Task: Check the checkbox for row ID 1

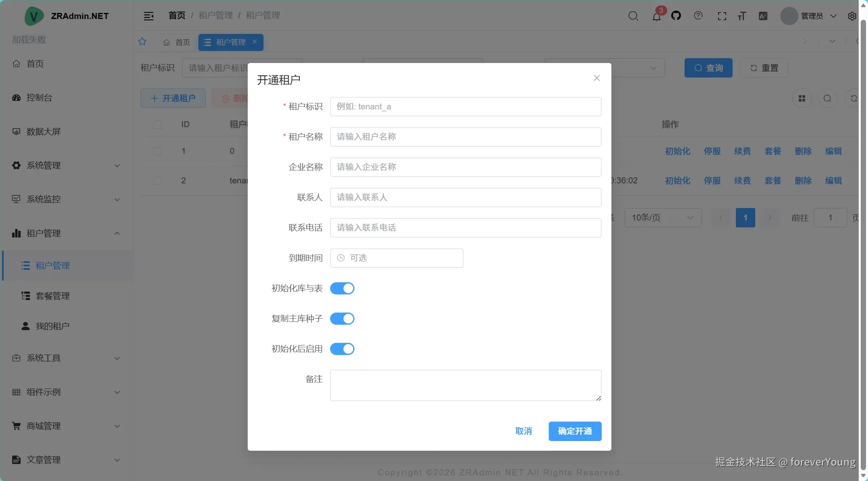Action: [158, 151]
